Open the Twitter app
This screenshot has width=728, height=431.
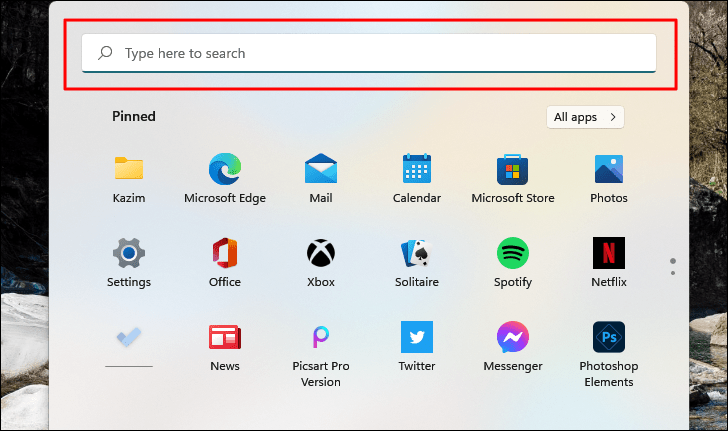(416, 347)
